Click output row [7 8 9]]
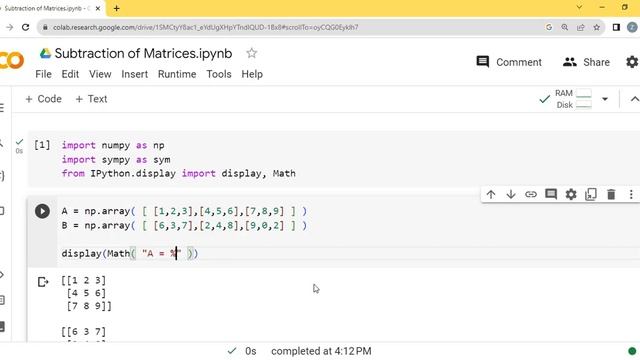 [89, 306]
